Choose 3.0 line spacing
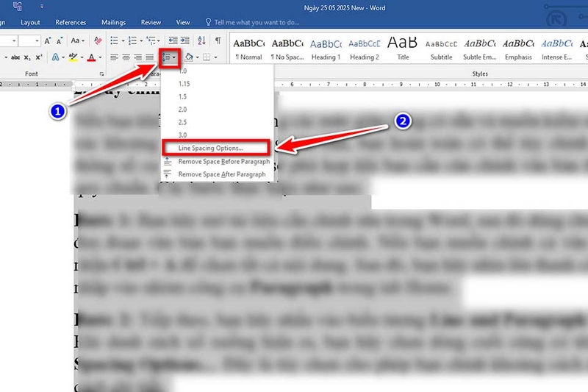Screen dimensions: 588x392 (218, 135)
